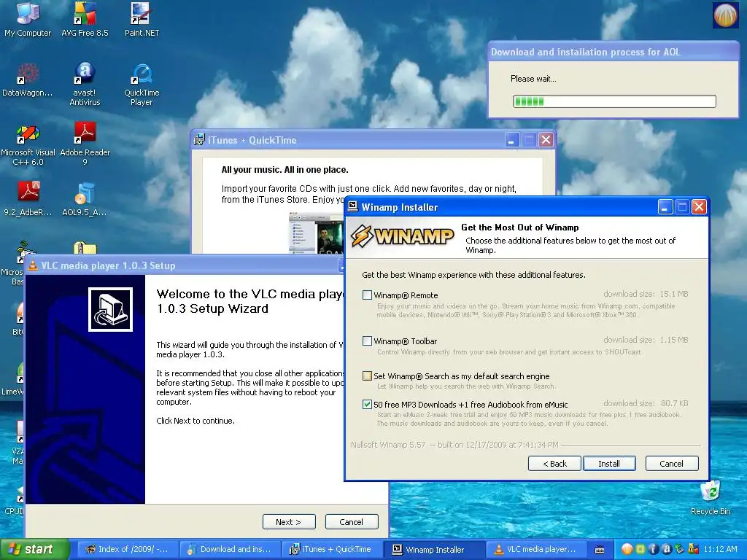This screenshot has width=747, height=560.
Task: Uncheck 50 free MP3 Downloads eMusic option
Action: [x=367, y=404]
